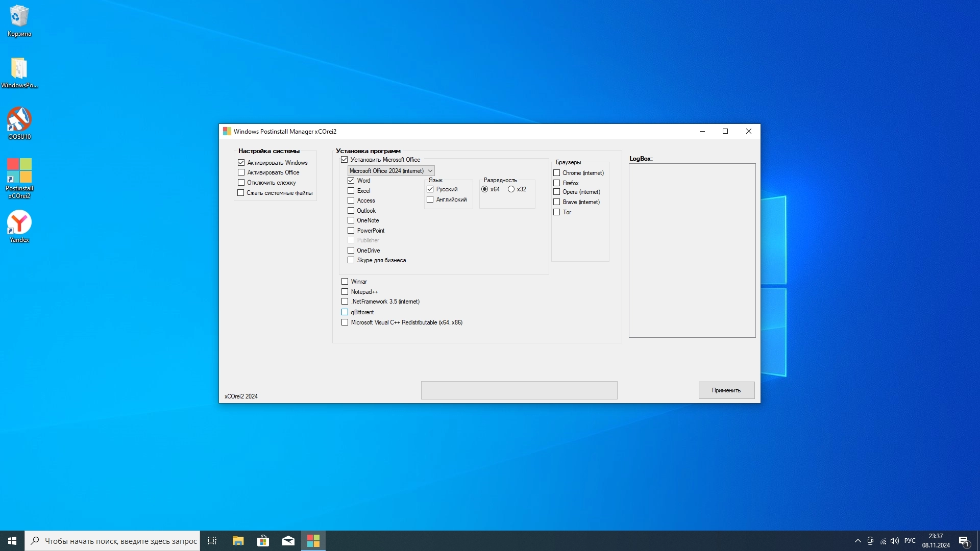Expand the Microsoft Office 2024 version dropdown

(x=430, y=171)
